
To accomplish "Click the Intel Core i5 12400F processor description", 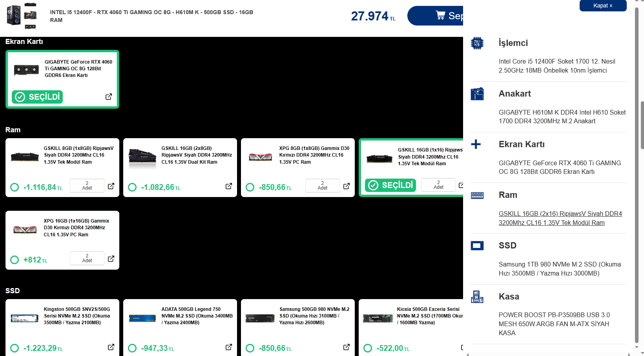I will tap(557, 66).
